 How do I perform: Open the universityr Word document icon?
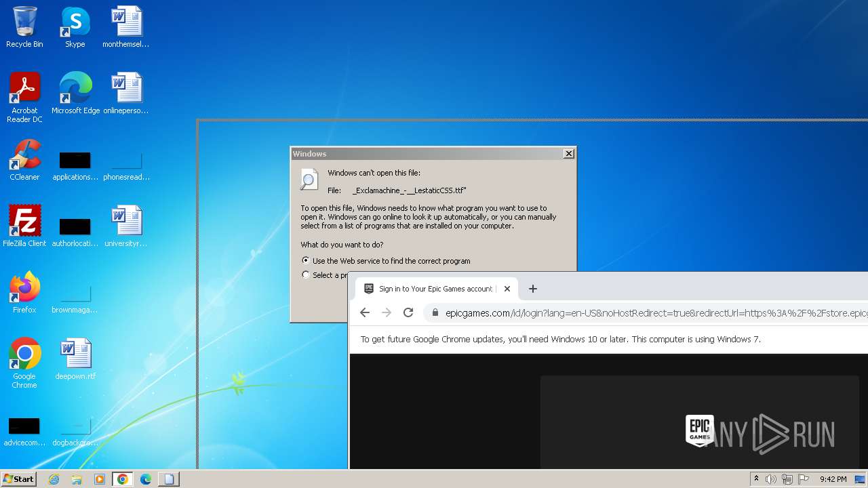tap(126, 226)
